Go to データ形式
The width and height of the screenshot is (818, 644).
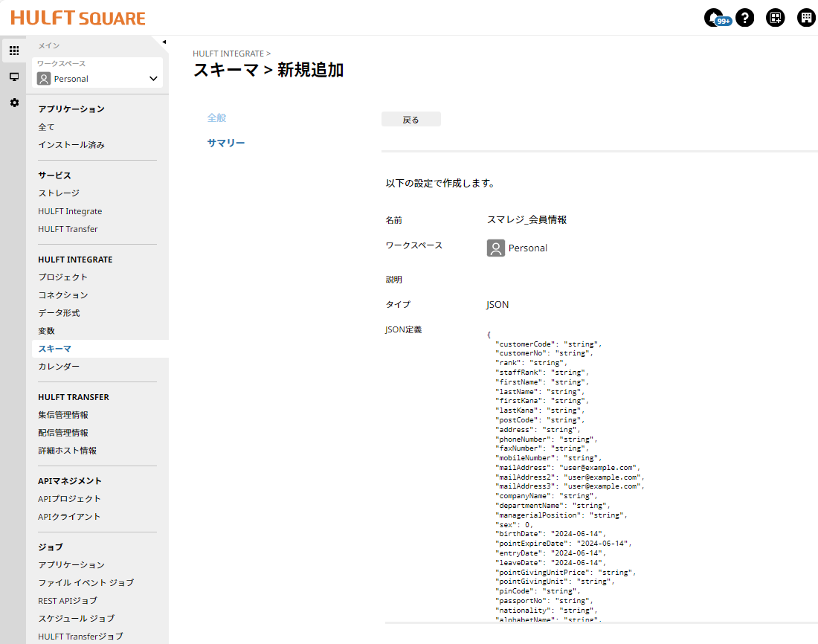click(59, 313)
